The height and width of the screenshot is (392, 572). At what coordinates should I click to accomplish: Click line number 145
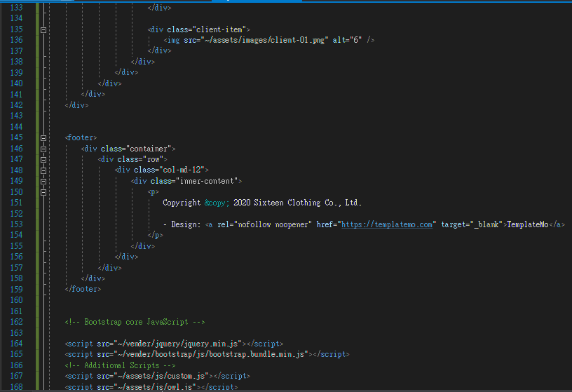(16, 137)
